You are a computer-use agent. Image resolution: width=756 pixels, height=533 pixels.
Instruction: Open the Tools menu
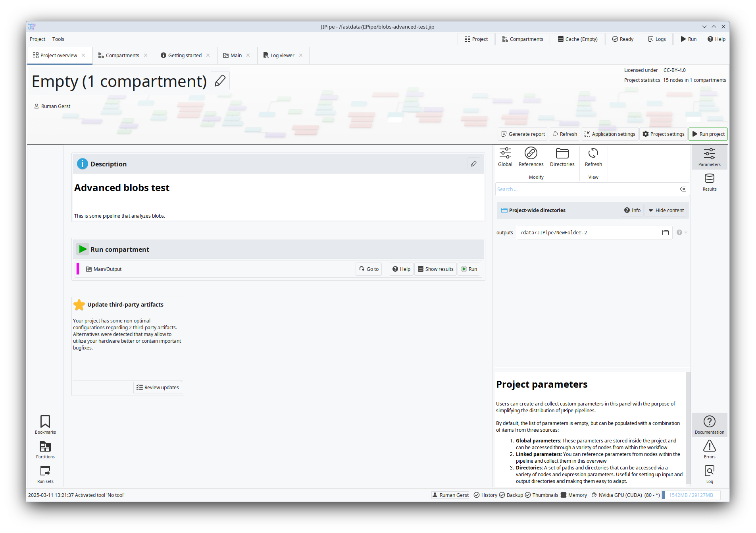tap(58, 39)
